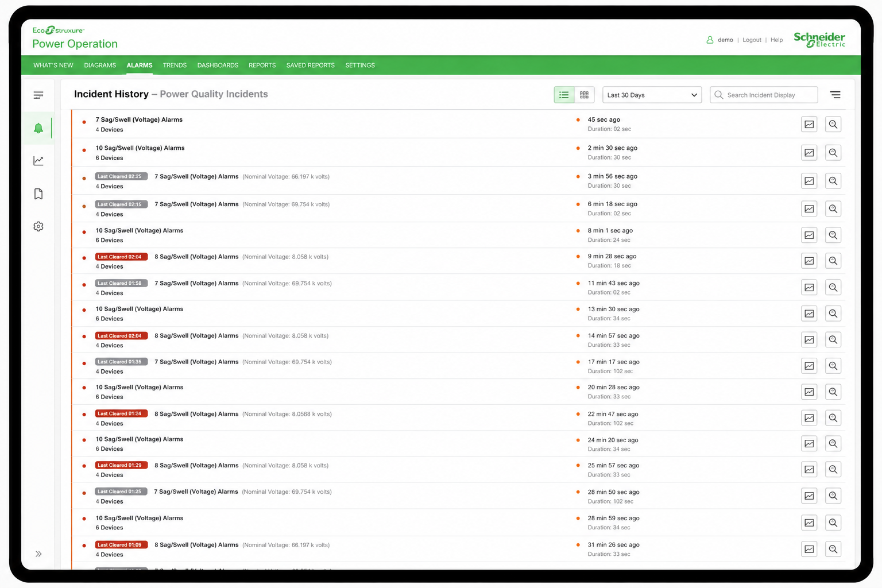Open details for 28 min 59 sec incident
Image resolution: width=882 pixels, height=588 pixels.
(833, 523)
